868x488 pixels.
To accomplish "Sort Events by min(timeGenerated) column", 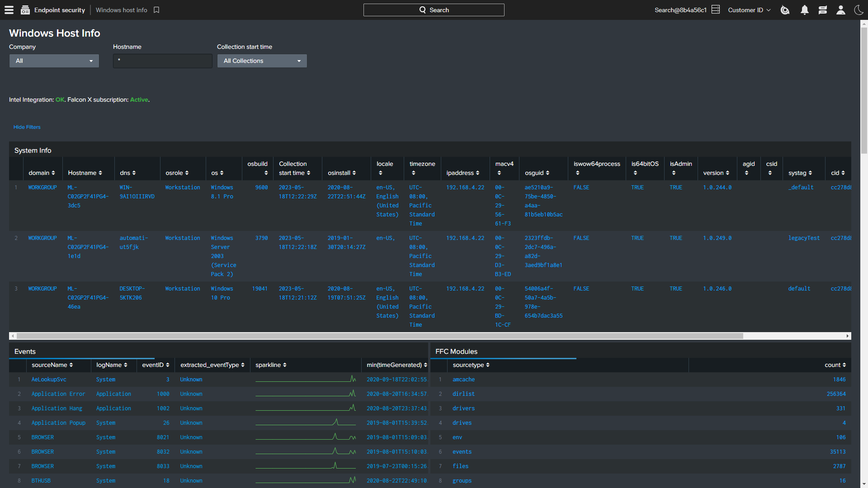I will (x=397, y=365).
